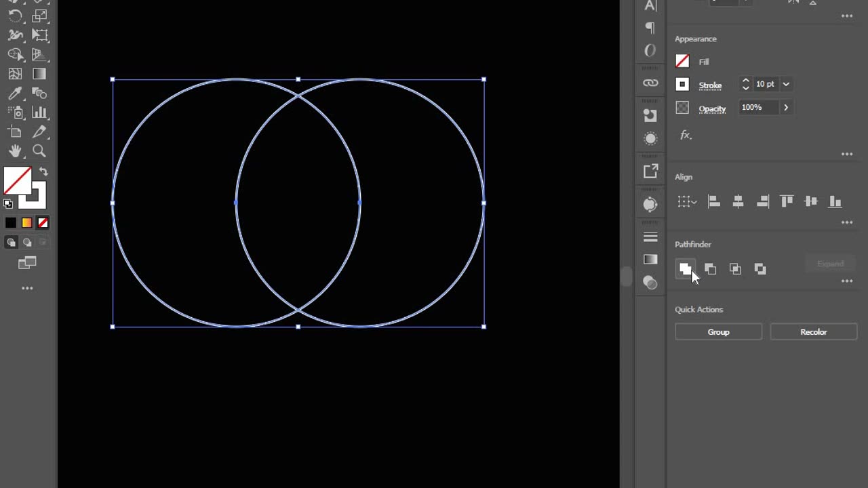Select the Free Transform tool
The width and height of the screenshot is (868, 488).
39,35
